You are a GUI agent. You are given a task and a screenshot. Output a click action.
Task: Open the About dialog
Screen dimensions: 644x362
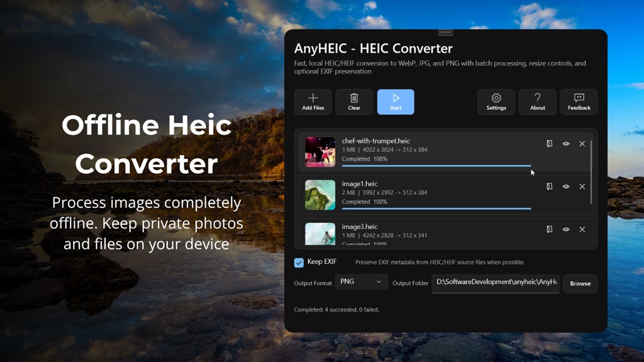tap(538, 102)
